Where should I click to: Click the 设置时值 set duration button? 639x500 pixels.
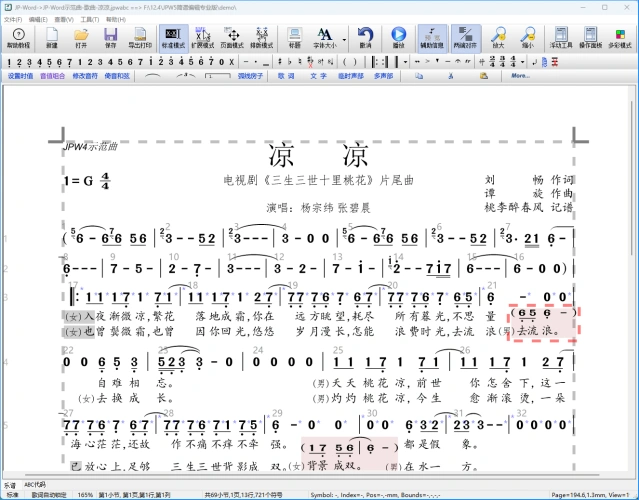pyautogui.click(x=20, y=75)
